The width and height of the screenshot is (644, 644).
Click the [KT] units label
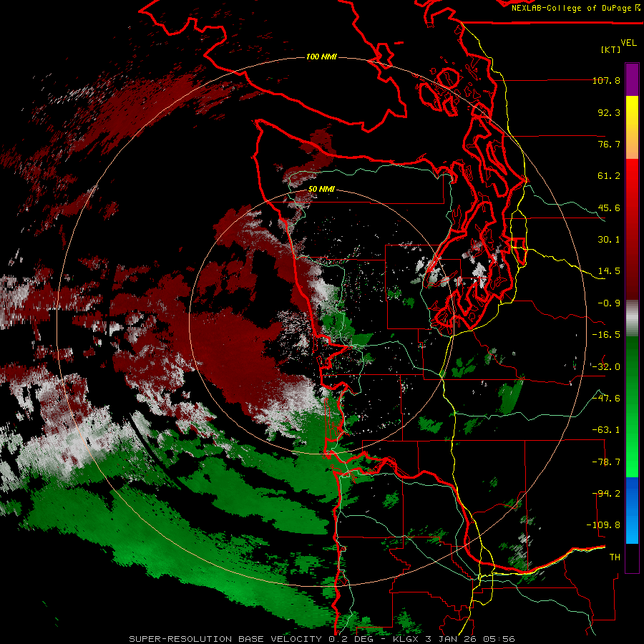pyautogui.click(x=611, y=49)
